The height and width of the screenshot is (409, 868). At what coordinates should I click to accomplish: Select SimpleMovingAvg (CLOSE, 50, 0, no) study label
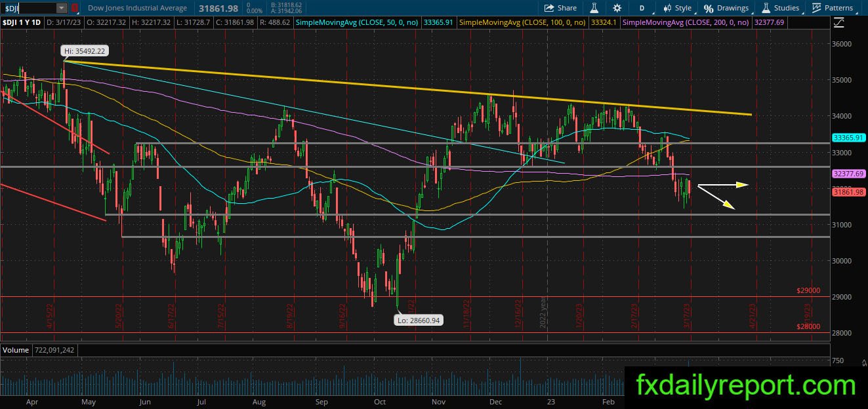coord(358,22)
